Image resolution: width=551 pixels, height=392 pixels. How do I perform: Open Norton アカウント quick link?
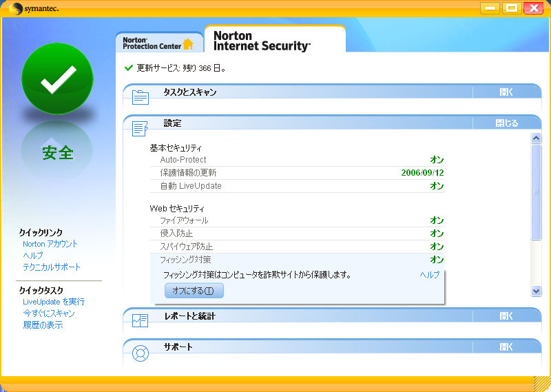point(50,244)
